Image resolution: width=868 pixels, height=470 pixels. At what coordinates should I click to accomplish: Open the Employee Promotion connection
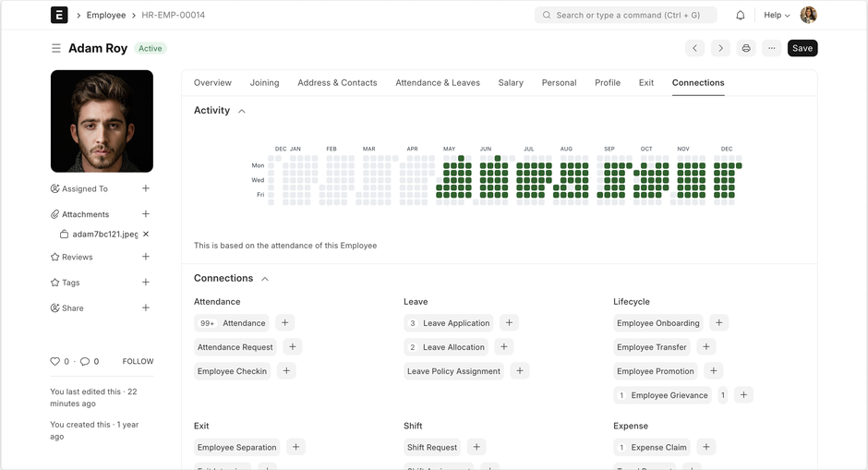[x=656, y=371]
